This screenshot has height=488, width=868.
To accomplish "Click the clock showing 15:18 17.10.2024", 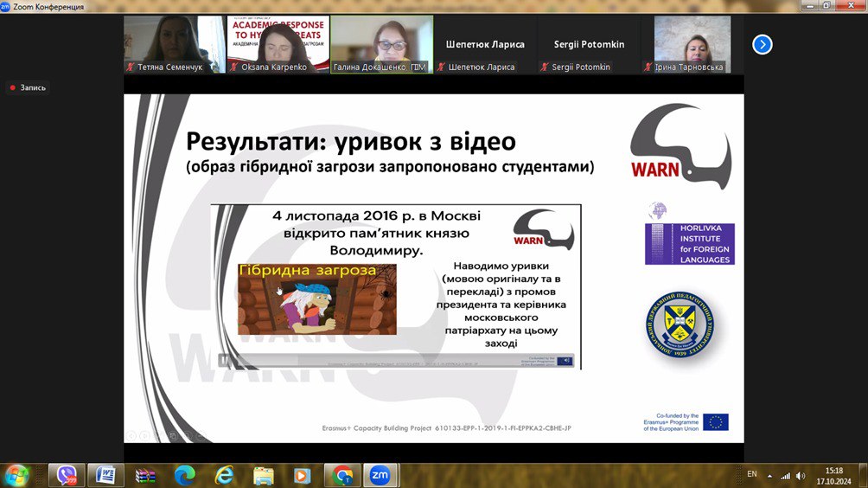I will point(833,476).
